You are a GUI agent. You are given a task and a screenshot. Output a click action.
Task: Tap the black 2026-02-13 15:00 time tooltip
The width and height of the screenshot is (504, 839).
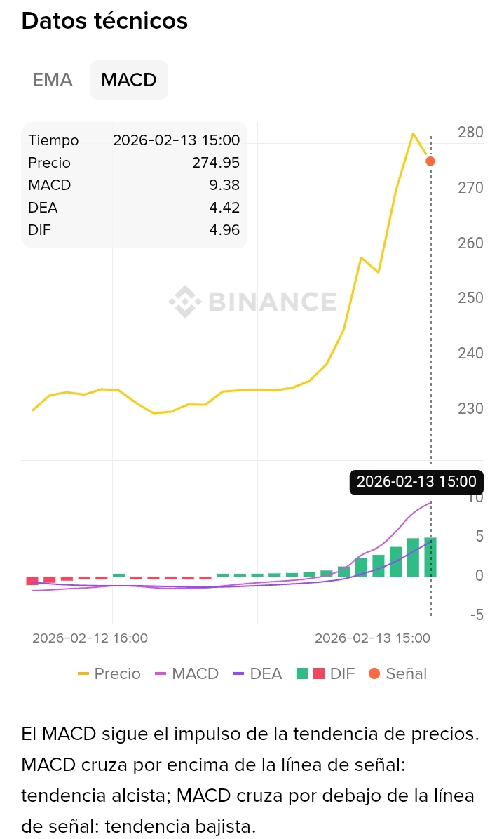[416, 482]
